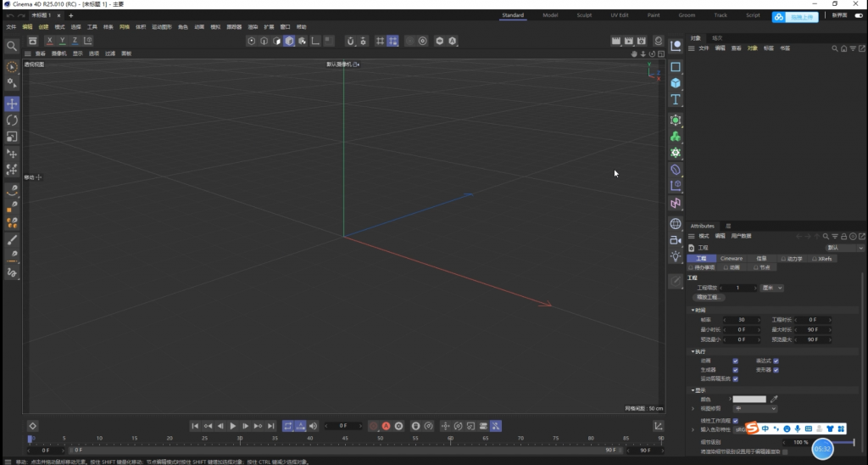The height and width of the screenshot is (465, 868).
Task: Add the sky/globe environment object
Action: coord(676,224)
